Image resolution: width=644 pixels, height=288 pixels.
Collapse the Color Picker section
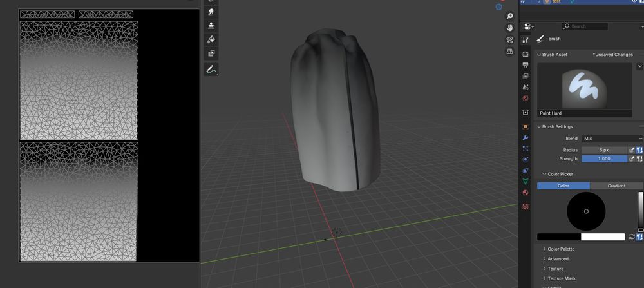pyautogui.click(x=544, y=174)
